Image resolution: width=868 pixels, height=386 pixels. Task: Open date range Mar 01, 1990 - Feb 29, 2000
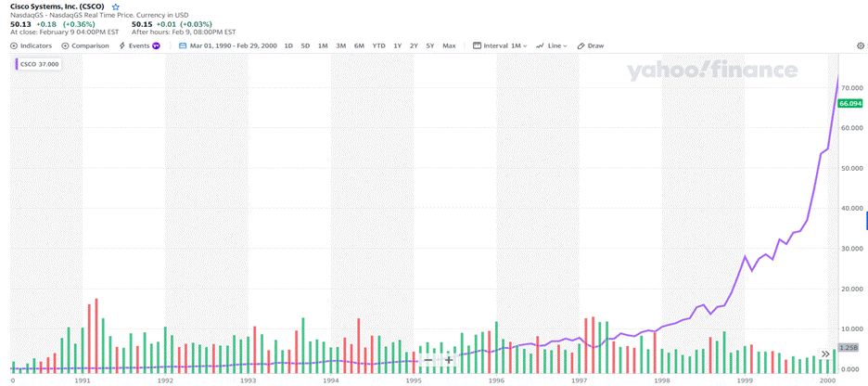pyautogui.click(x=233, y=46)
